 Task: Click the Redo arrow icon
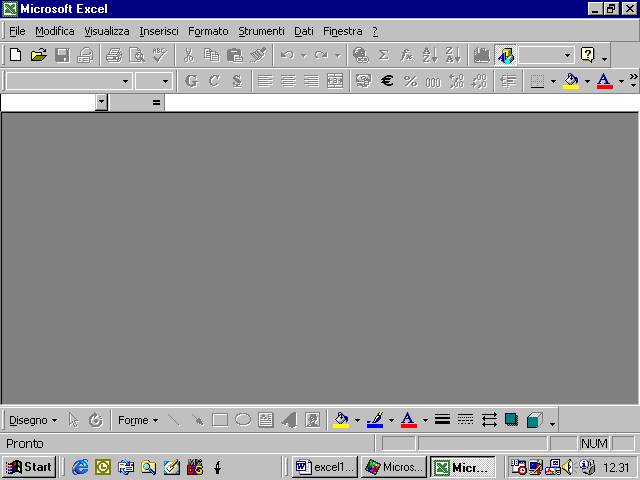tap(321, 55)
